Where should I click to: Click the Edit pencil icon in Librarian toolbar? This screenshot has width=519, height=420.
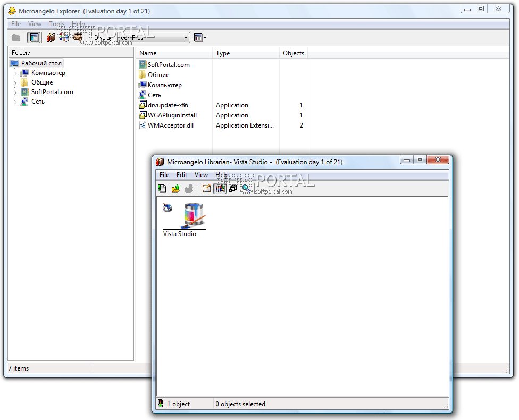click(206, 189)
